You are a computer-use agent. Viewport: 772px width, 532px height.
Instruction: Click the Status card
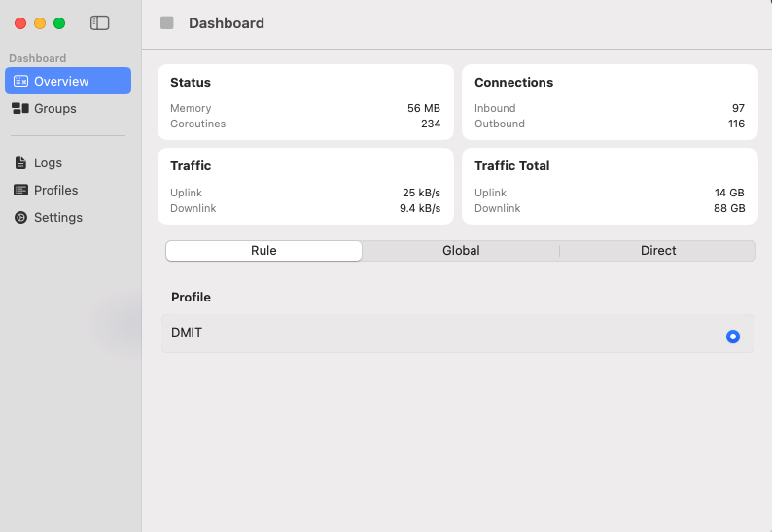305,103
